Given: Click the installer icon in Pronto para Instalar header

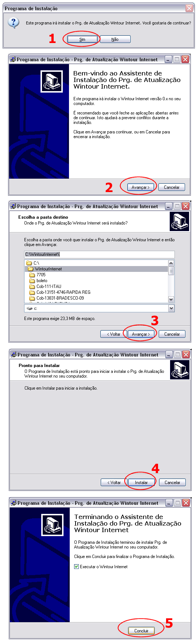Looking at the screenshot, I should 180,370.
